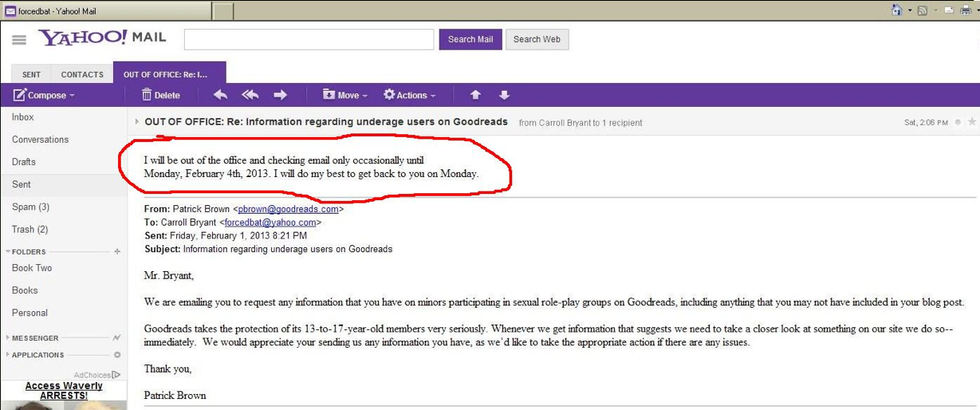Switch to the Contacts tab

(x=82, y=74)
